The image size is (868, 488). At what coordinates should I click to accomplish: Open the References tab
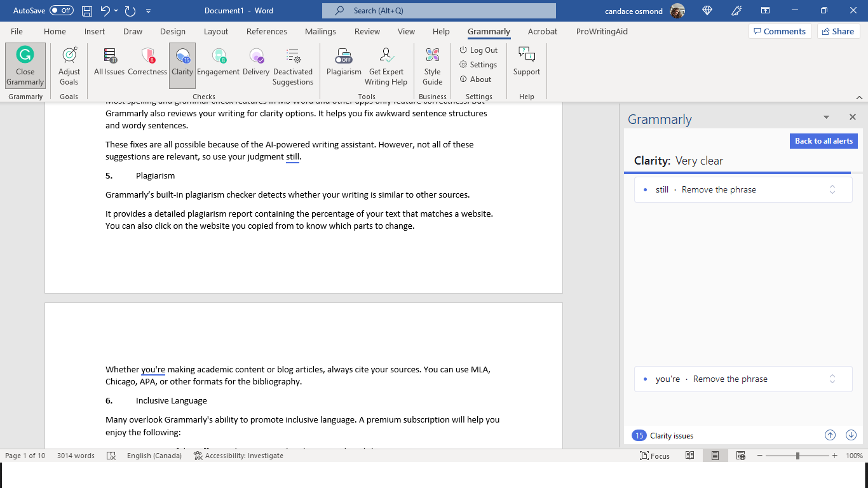pyautogui.click(x=267, y=31)
